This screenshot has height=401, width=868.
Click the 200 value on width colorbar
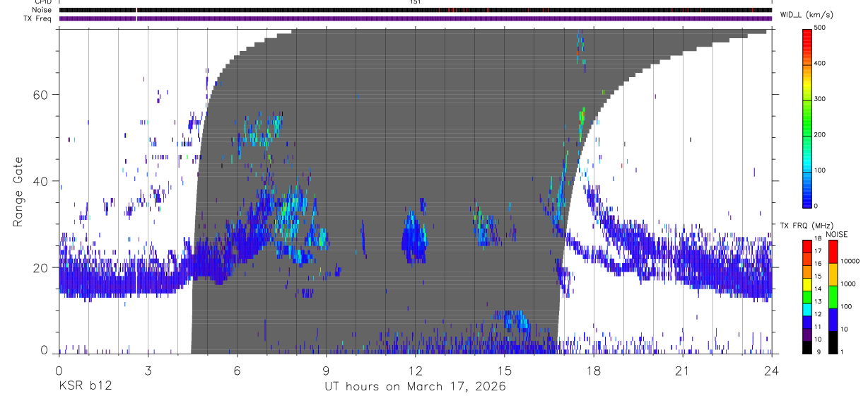[x=819, y=134]
